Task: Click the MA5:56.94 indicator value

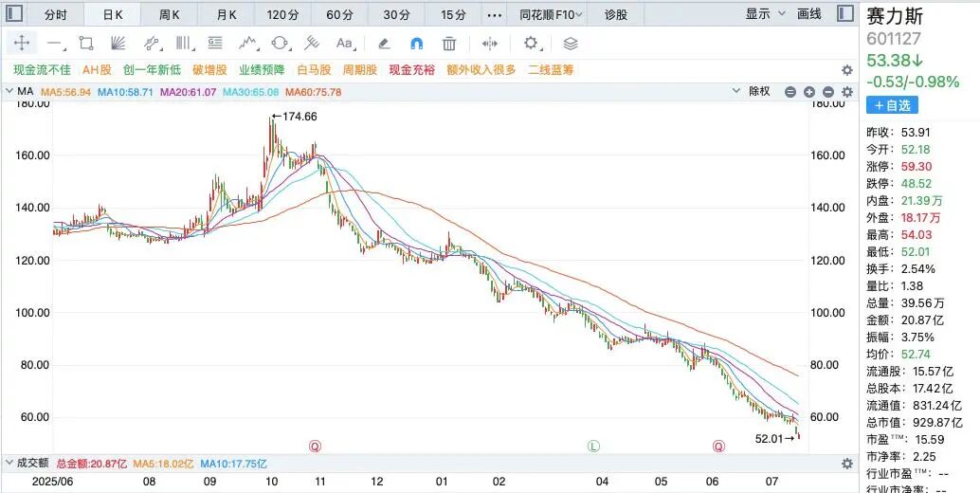Action: [65, 92]
